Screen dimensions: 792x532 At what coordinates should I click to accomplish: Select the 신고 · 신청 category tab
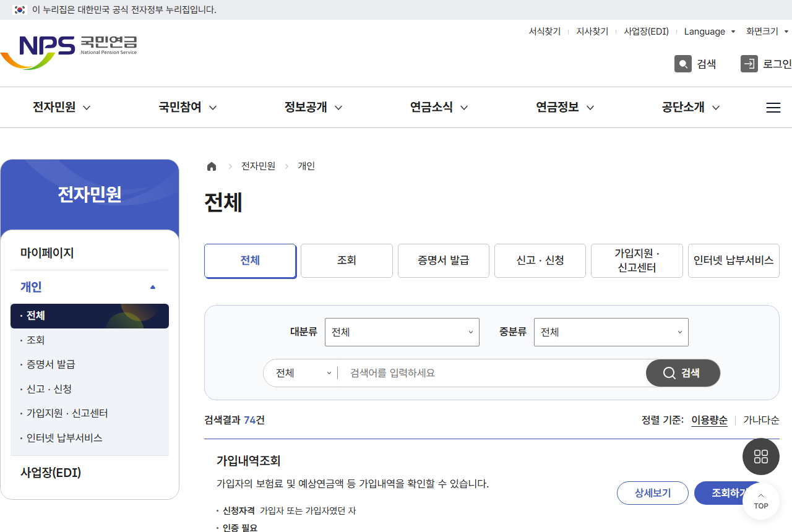pyautogui.click(x=540, y=260)
